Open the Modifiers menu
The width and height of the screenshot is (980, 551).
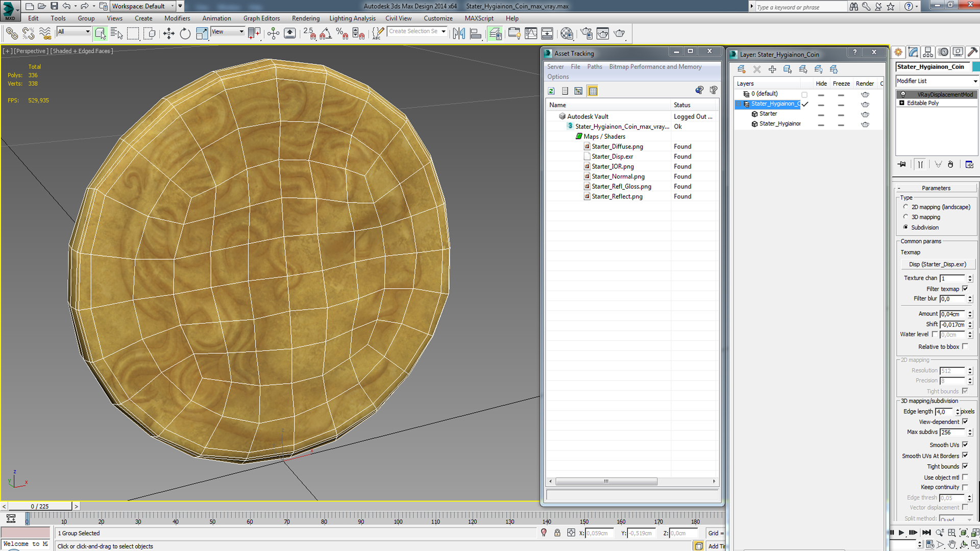click(x=177, y=18)
